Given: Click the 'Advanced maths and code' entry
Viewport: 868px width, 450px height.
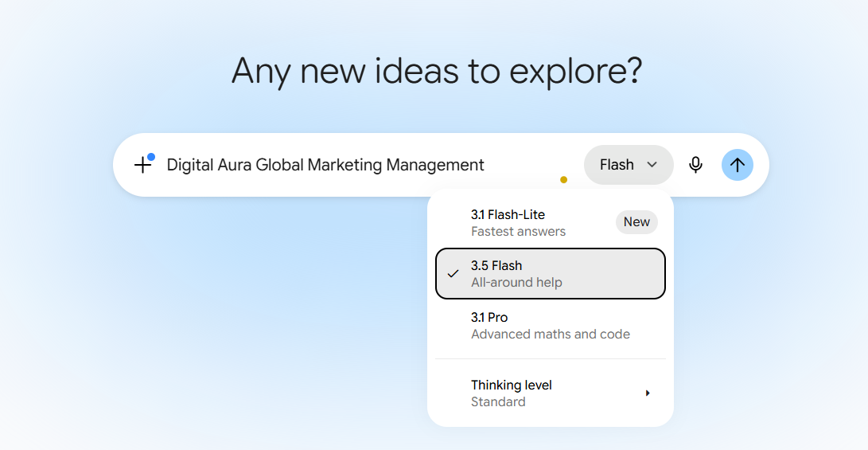Looking at the screenshot, I should (x=551, y=335).
